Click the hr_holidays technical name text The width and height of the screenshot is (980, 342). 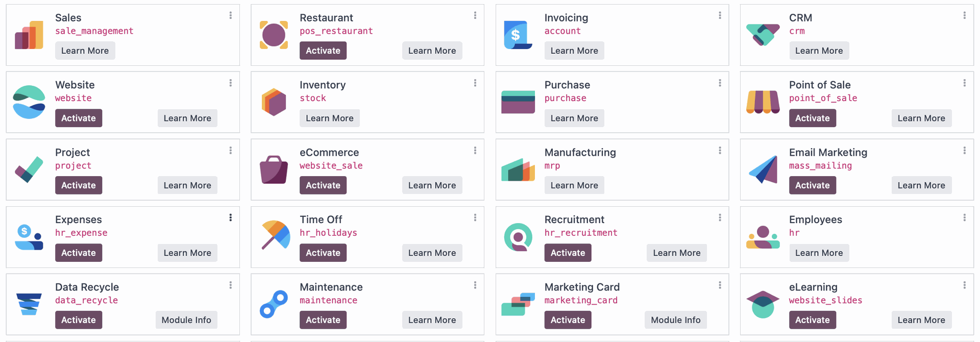pos(328,233)
